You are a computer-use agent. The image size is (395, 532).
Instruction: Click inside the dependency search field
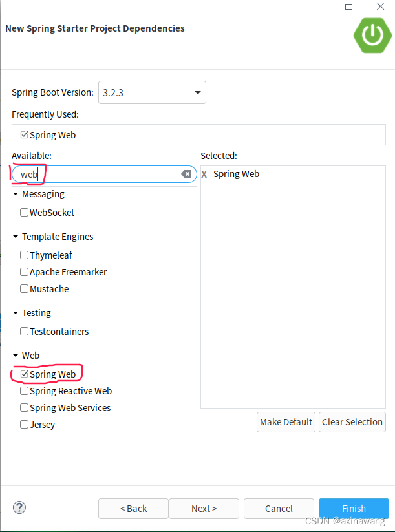[97, 173]
